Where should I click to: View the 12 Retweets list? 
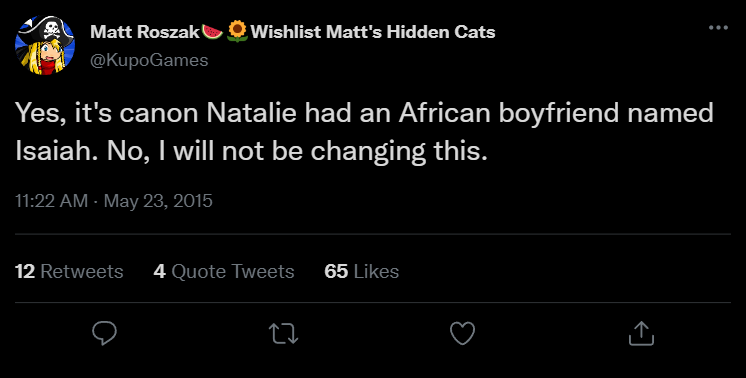pyautogui.click(x=69, y=271)
